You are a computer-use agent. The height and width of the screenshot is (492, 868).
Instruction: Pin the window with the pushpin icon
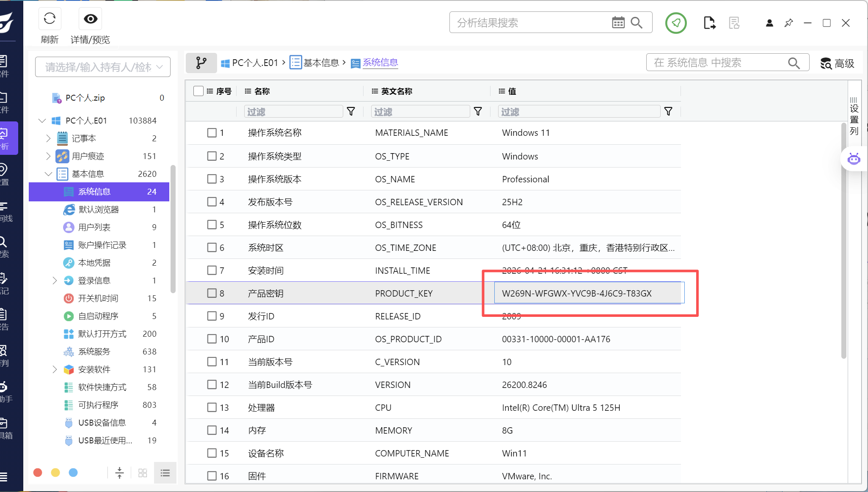pos(788,23)
